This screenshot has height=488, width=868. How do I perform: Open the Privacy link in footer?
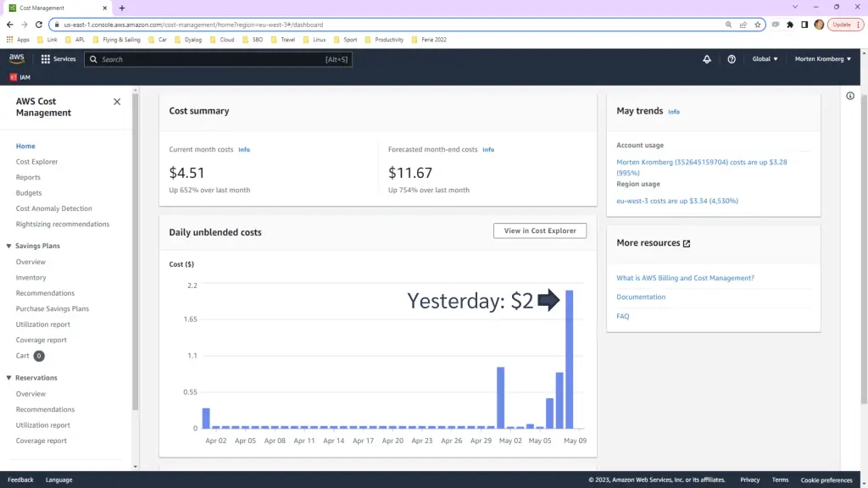click(x=750, y=480)
